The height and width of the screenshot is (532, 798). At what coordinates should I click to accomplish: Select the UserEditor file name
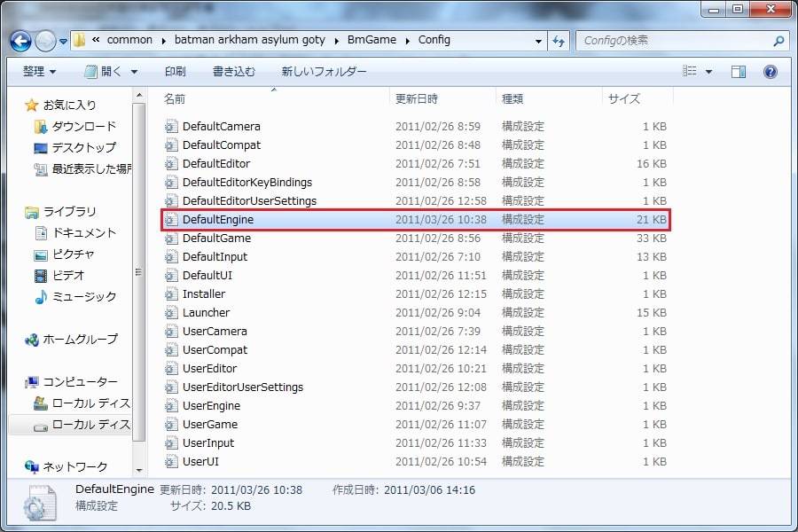(209, 369)
